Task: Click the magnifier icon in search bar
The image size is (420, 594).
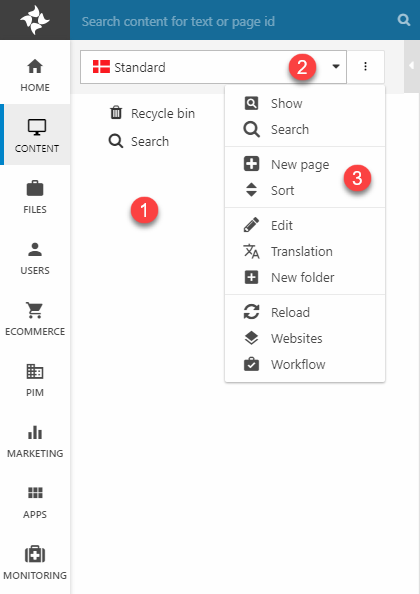Action: pos(404,20)
